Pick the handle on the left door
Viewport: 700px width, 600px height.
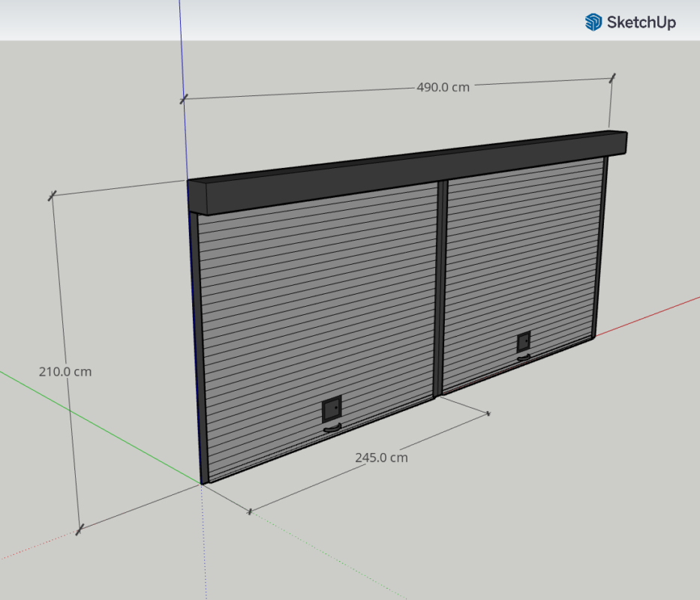pos(332,429)
